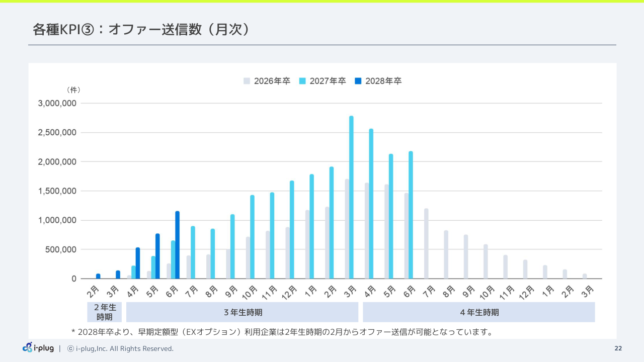Click the 3年生時期 period band

[242, 312]
